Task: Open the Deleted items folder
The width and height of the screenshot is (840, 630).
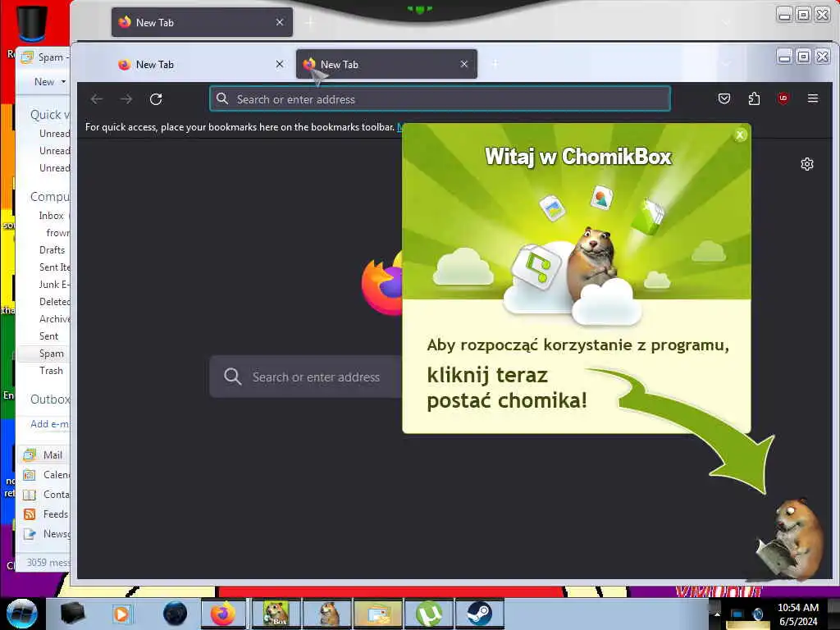Action: click(55, 302)
